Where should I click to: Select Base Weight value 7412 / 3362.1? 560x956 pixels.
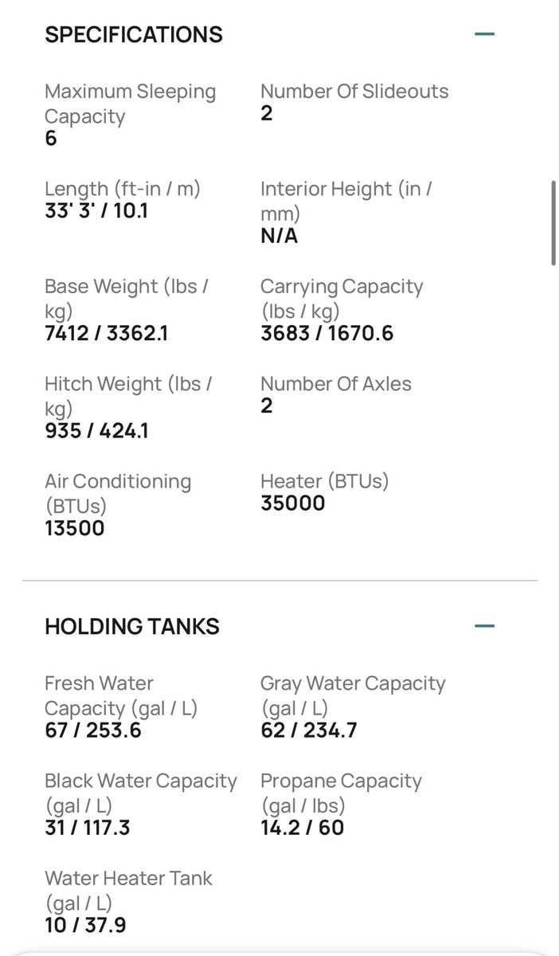106,333
